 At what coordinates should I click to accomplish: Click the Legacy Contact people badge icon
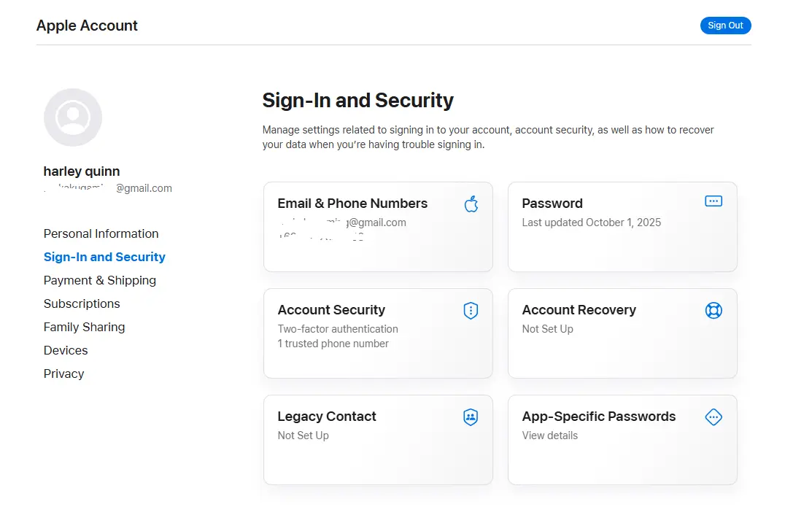click(471, 417)
